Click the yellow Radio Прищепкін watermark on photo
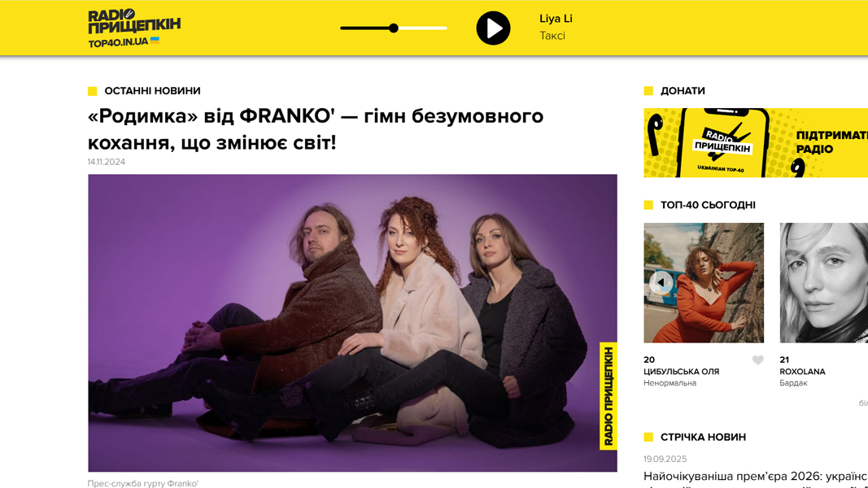Screen dimensions: 868x488 click(608, 396)
